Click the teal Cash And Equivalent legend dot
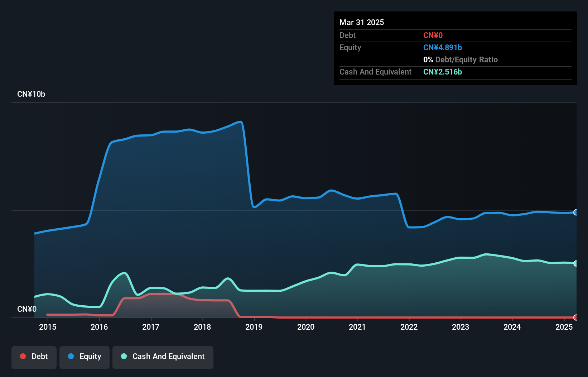The width and height of the screenshot is (588, 377). [x=124, y=356]
